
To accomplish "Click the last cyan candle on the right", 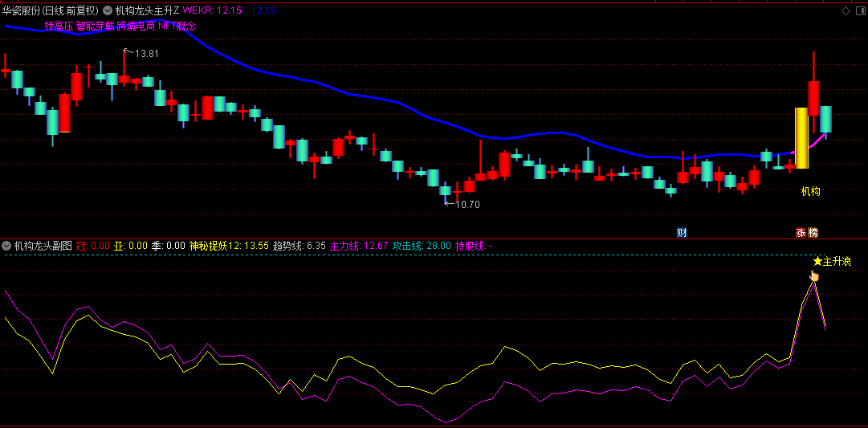I will pyautogui.click(x=825, y=120).
